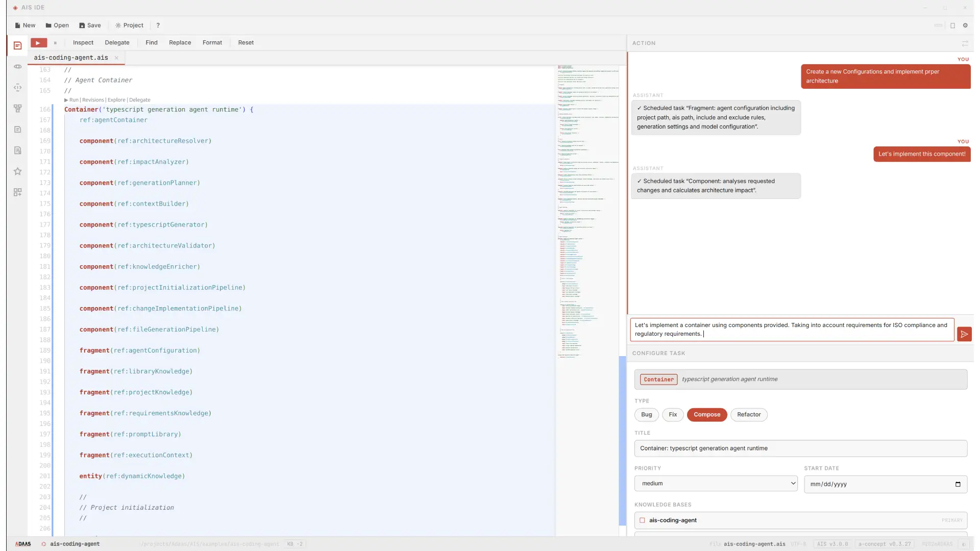
Task: Close the ais-coding-agent.ais tab
Action: point(116,58)
